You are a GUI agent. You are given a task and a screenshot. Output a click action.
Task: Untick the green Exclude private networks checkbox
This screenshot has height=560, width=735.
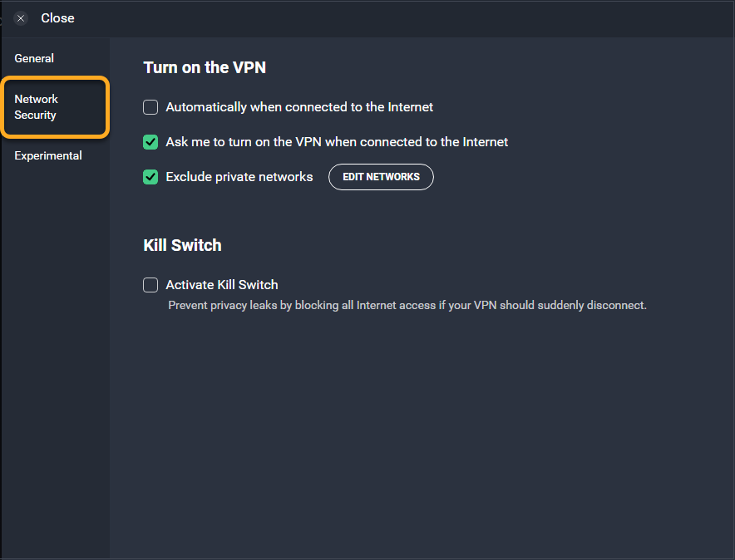pos(150,177)
